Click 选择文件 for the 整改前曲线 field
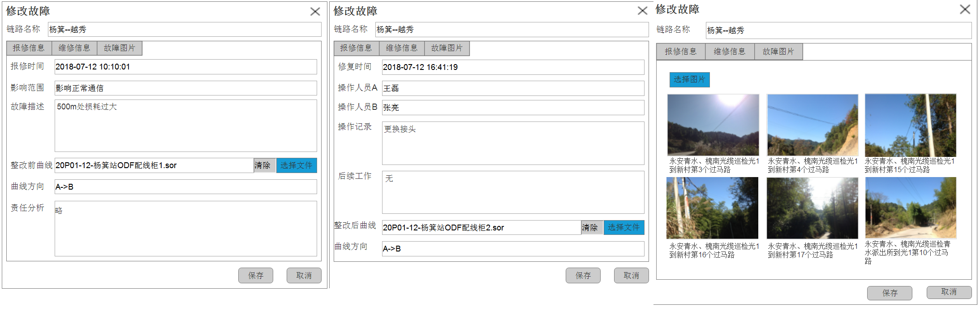Viewport: 980px width, 312px height. [297, 165]
